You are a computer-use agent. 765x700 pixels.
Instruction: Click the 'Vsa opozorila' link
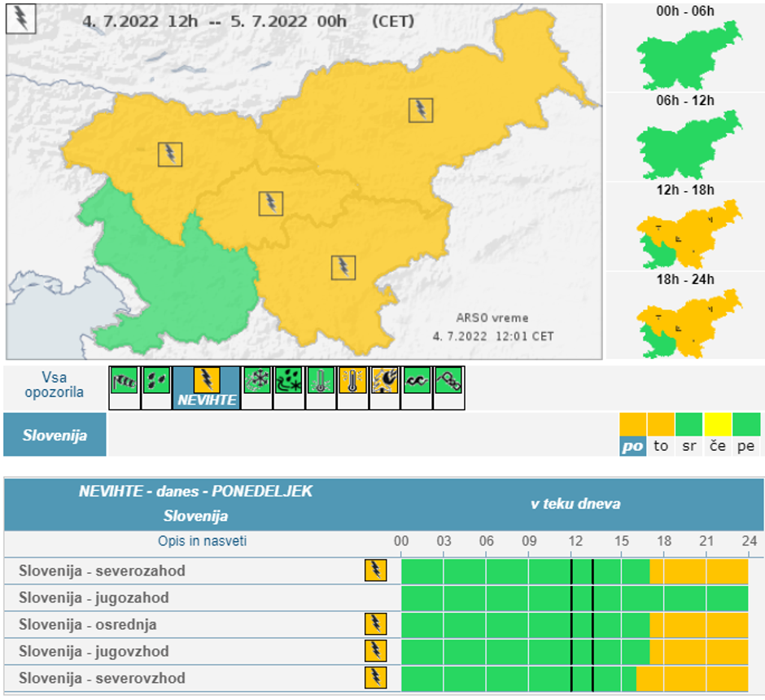pos(55,385)
